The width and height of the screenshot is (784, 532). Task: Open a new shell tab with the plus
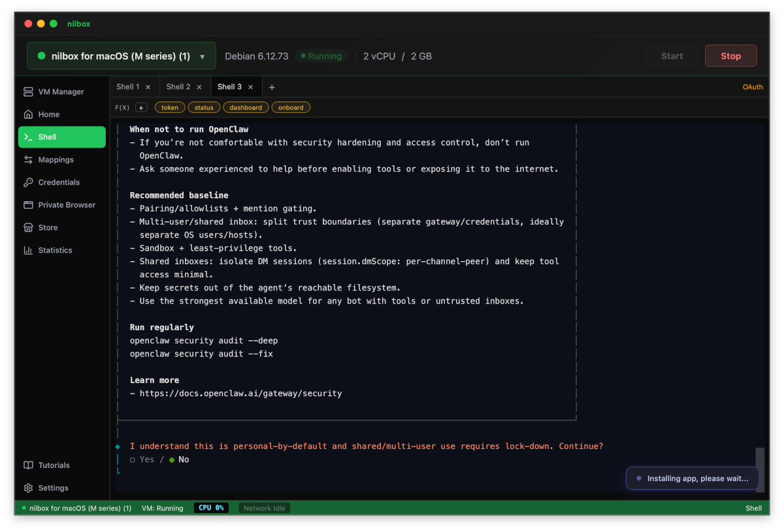click(x=272, y=86)
